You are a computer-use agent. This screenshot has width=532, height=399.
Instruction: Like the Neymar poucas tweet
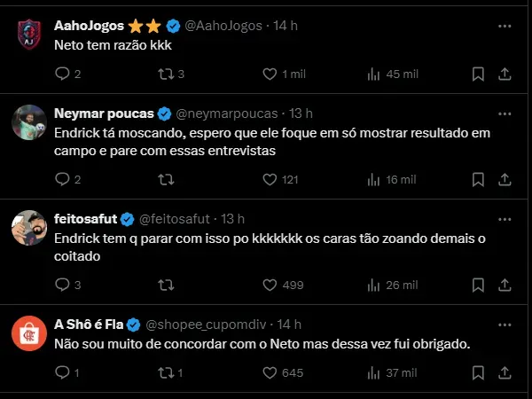pos(270,180)
